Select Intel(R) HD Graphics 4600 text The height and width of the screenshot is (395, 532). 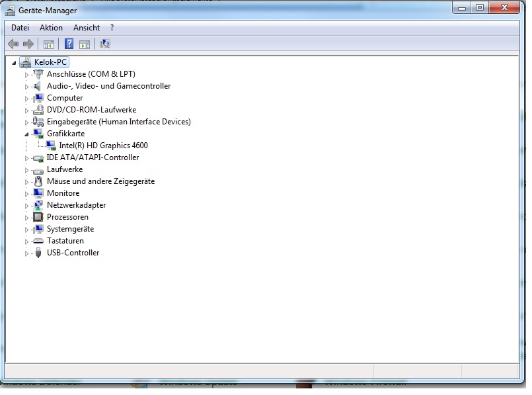pos(104,146)
